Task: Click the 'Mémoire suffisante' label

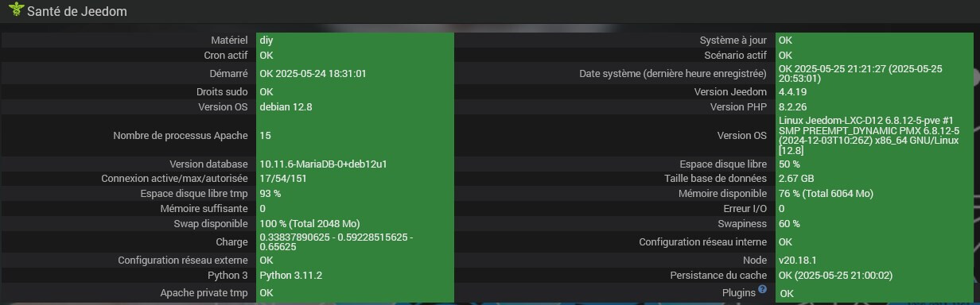Action: point(205,209)
